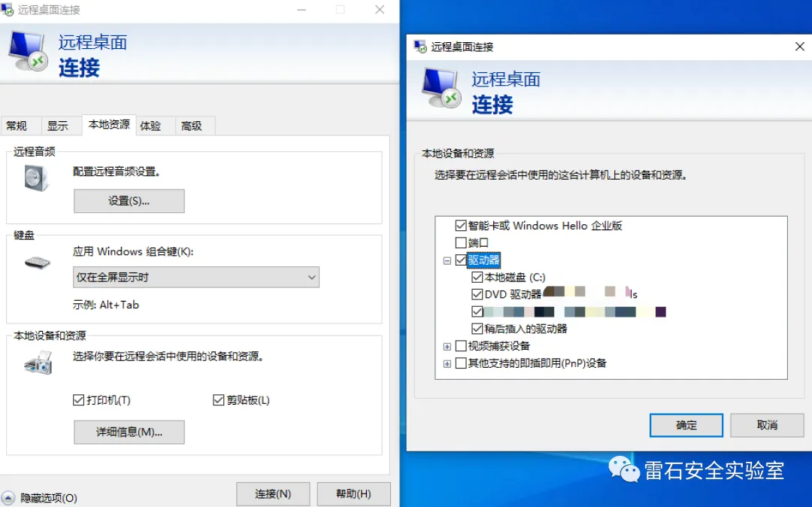The height and width of the screenshot is (507, 812).
Task: Click the keyboard icon in keyboard section
Action: [x=38, y=263]
